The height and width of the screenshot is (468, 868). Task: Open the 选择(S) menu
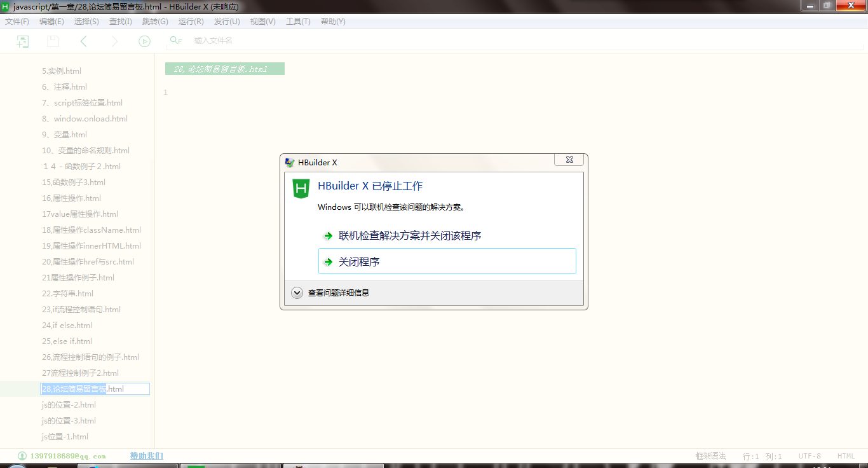[86, 22]
